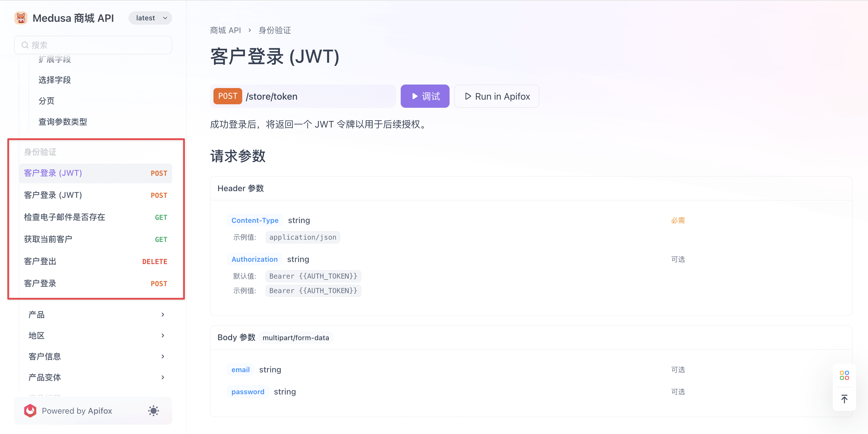Click the DELETE method icon for 客户登出
The height and width of the screenshot is (434, 868).
(x=154, y=261)
